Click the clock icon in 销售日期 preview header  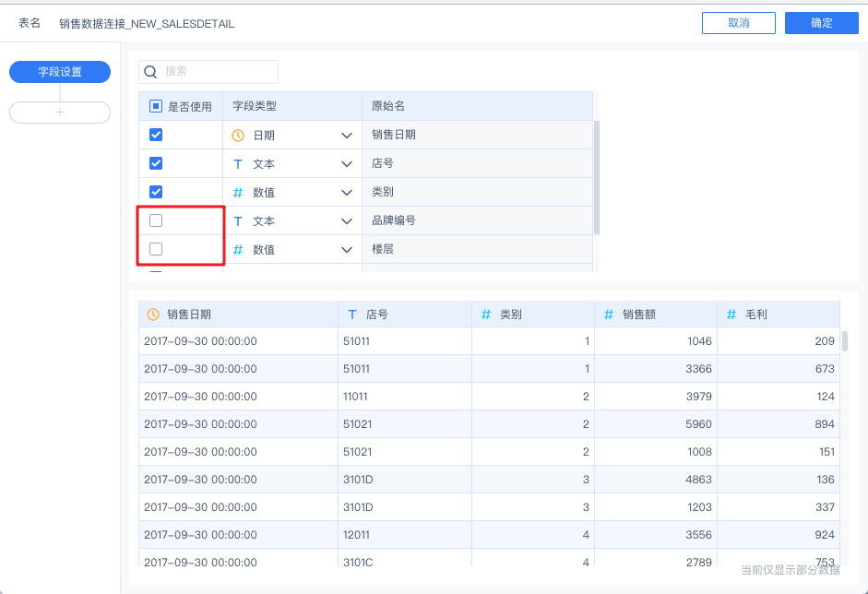(153, 315)
